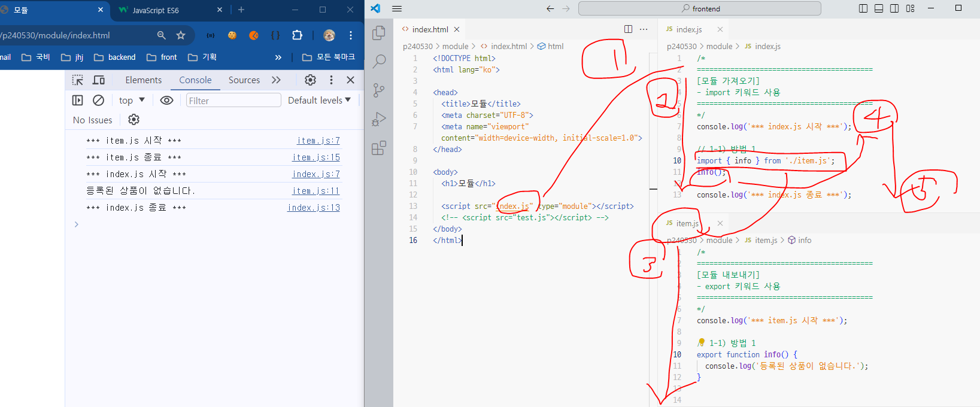Close the DevTools panel

tap(351, 80)
